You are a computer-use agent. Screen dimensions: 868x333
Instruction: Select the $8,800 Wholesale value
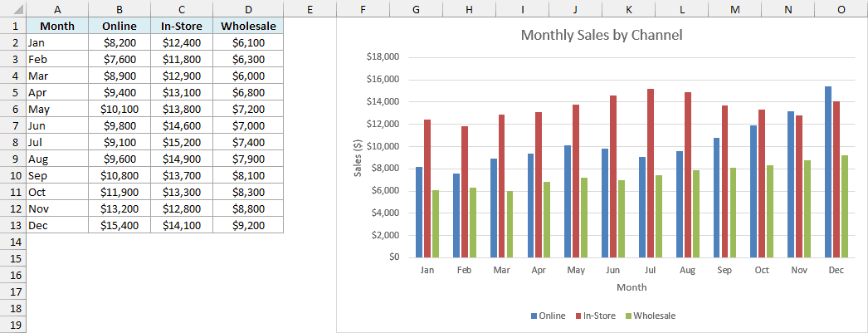248,209
